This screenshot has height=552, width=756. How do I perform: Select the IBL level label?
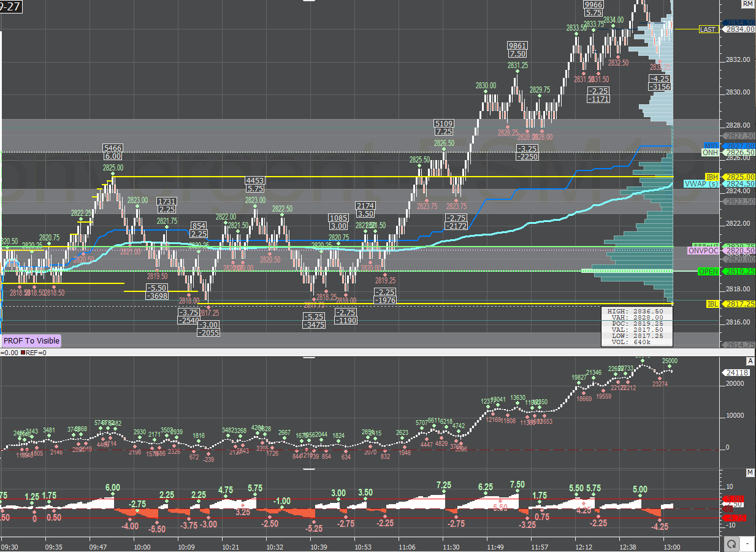pos(712,304)
